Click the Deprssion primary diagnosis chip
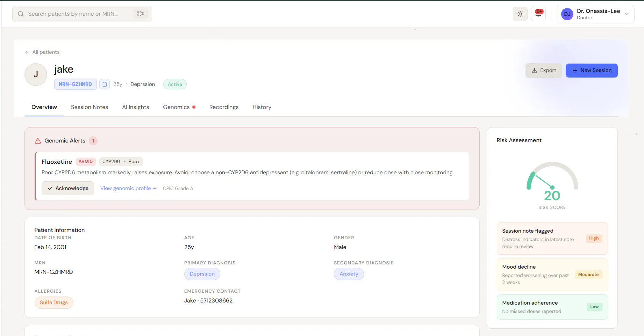 202,274
